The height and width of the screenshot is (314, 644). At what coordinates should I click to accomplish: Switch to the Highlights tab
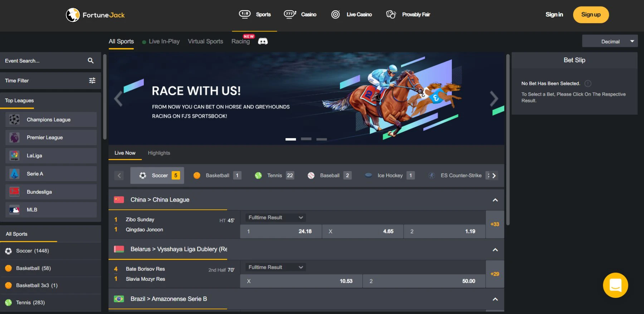[159, 153]
